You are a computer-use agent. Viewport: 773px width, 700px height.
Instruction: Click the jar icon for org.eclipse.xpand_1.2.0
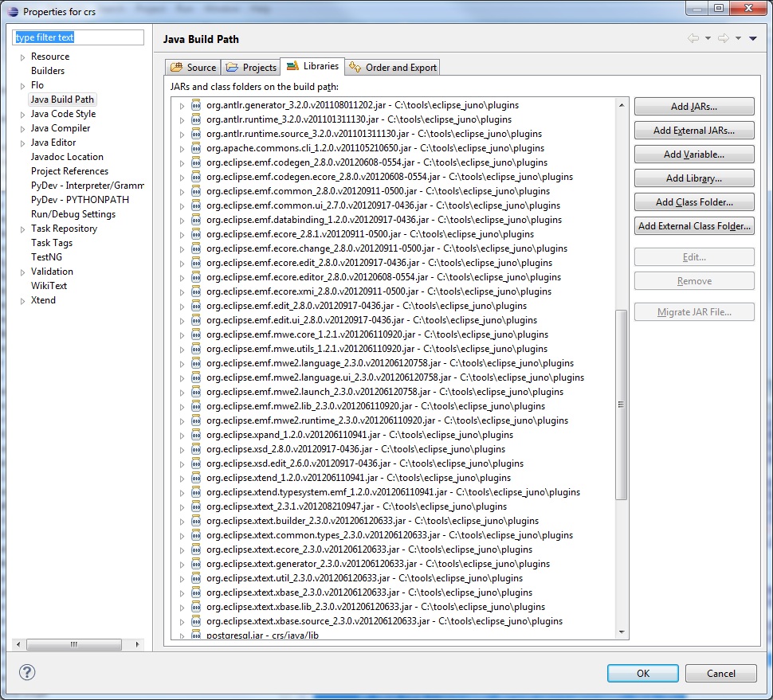(x=196, y=435)
